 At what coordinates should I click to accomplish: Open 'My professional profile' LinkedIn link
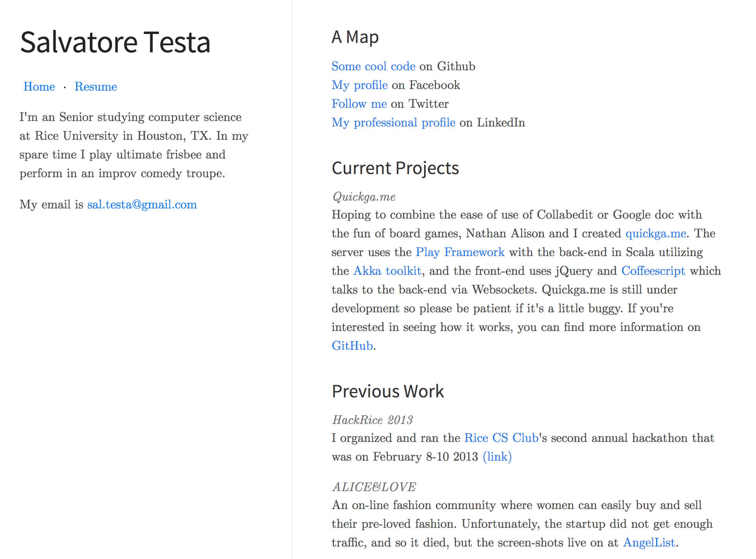click(x=393, y=123)
